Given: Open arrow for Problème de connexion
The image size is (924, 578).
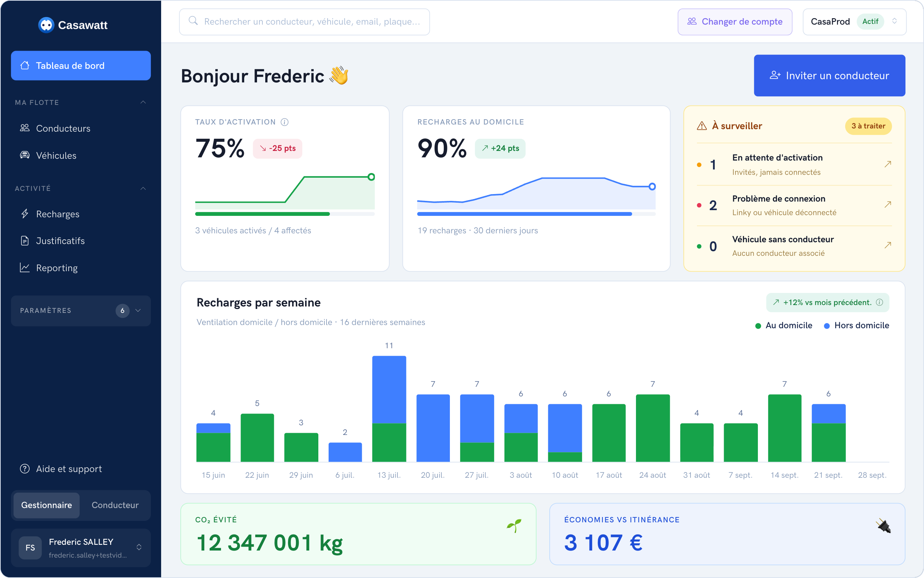Looking at the screenshot, I should (888, 205).
